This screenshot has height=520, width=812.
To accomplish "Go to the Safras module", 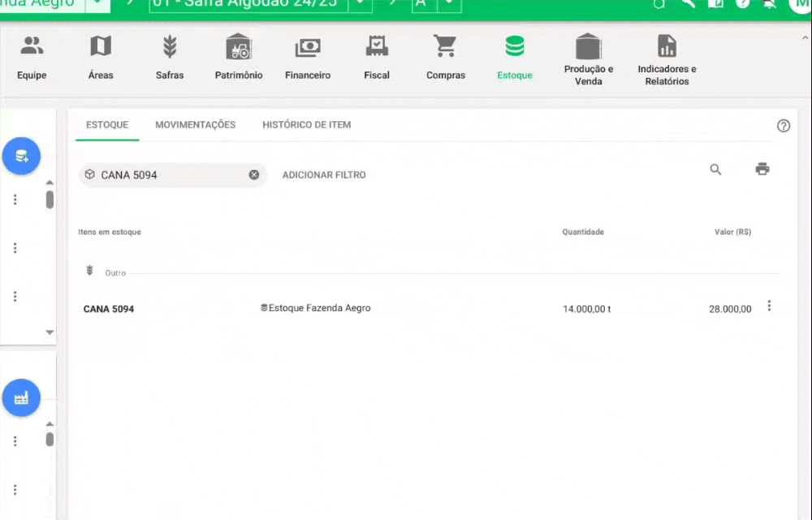I will pyautogui.click(x=170, y=57).
